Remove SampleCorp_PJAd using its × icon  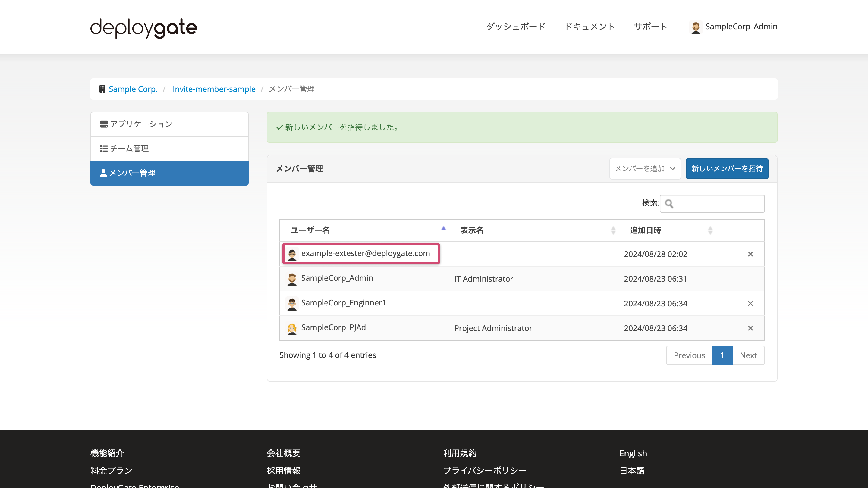pos(751,328)
